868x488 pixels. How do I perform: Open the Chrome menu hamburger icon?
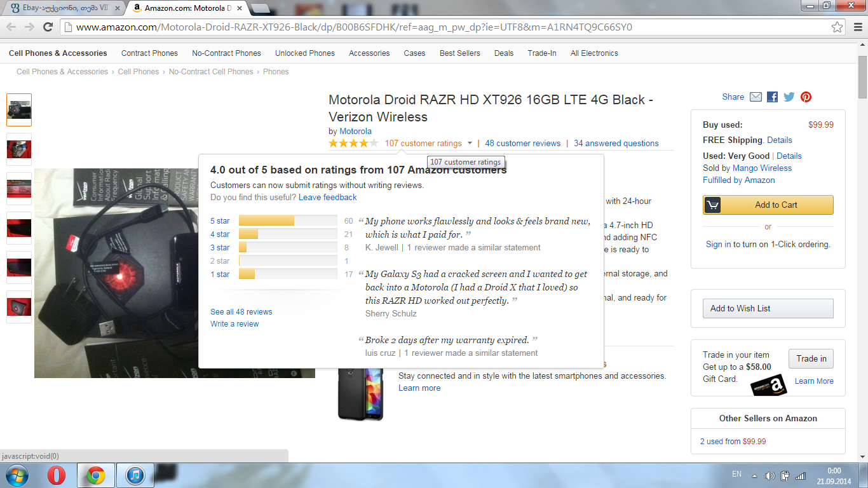point(856,27)
